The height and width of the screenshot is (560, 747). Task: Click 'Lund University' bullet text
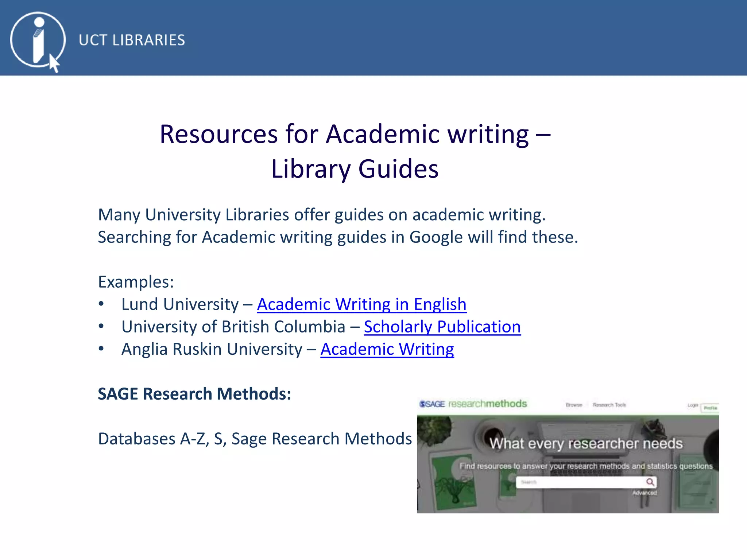(x=180, y=304)
